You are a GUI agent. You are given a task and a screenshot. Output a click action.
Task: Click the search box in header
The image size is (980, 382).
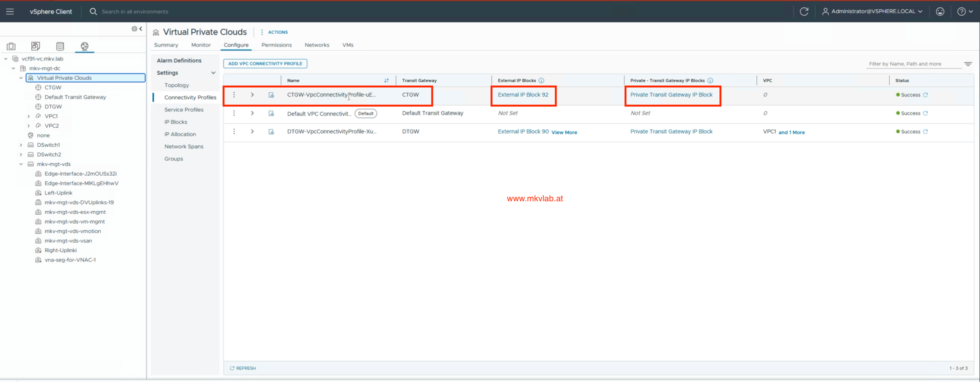[x=135, y=11]
